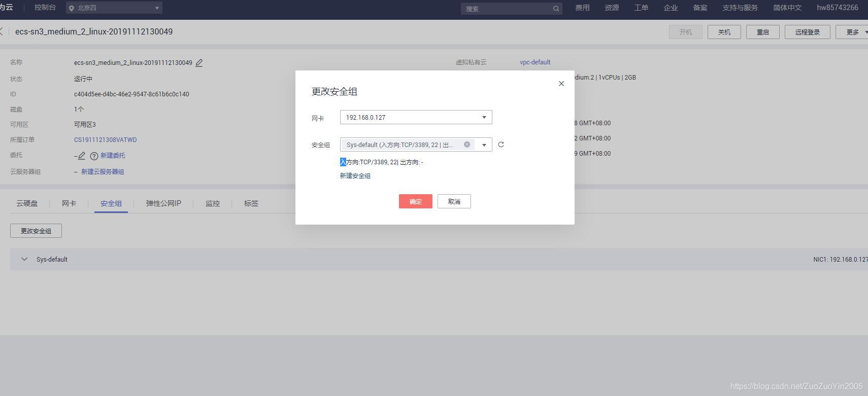This screenshot has width=868, height=396.
Task: Switch to the 云硬盘 tab
Action: click(27, 203)
